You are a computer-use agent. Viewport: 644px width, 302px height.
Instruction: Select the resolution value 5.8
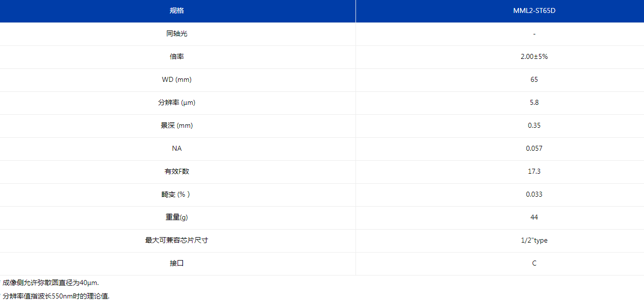click(x=534, y=103)
